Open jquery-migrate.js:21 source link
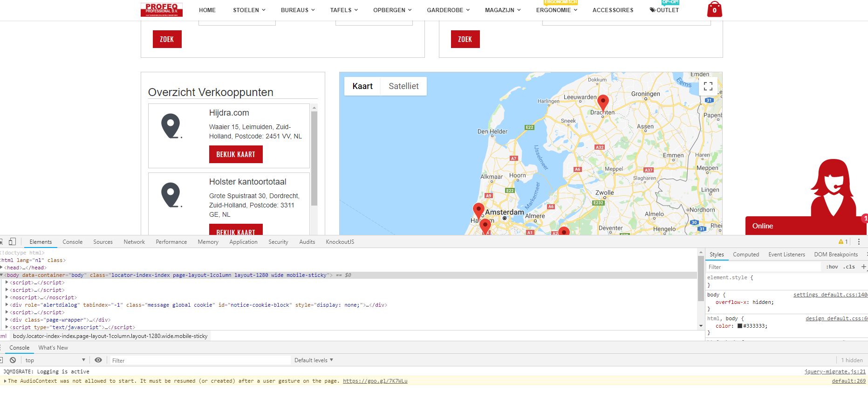 (x=835, y=372)
